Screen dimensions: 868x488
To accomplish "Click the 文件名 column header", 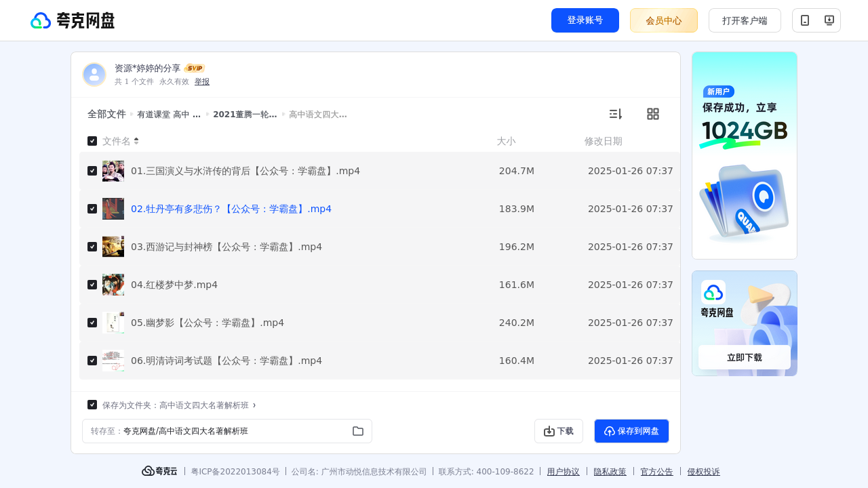I will pos(117,141).
